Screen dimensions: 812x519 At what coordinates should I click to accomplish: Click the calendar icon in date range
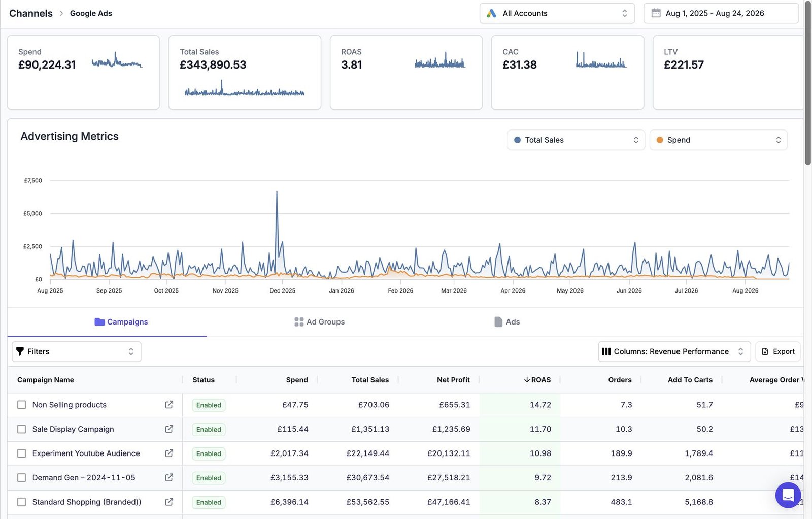point(656,13)
